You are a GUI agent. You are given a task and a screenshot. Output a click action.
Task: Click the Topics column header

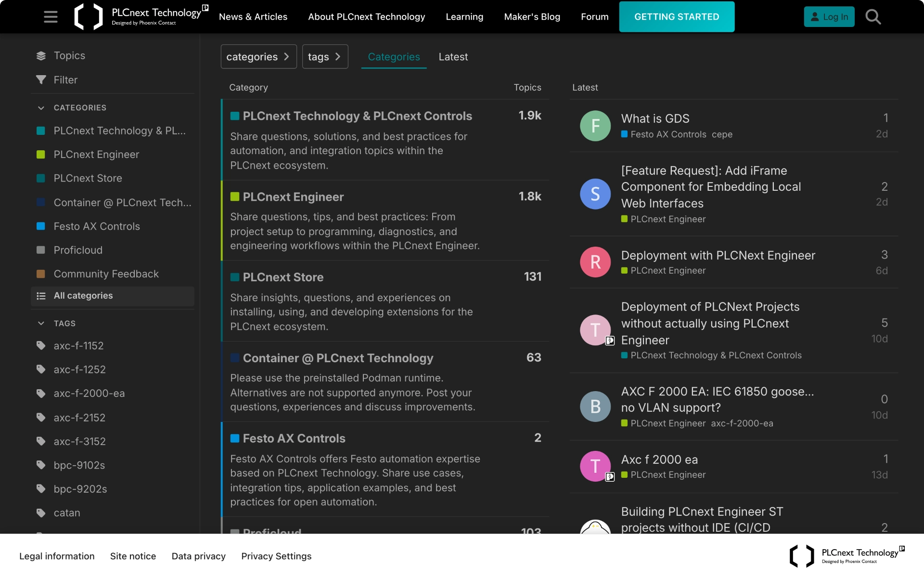527,88
